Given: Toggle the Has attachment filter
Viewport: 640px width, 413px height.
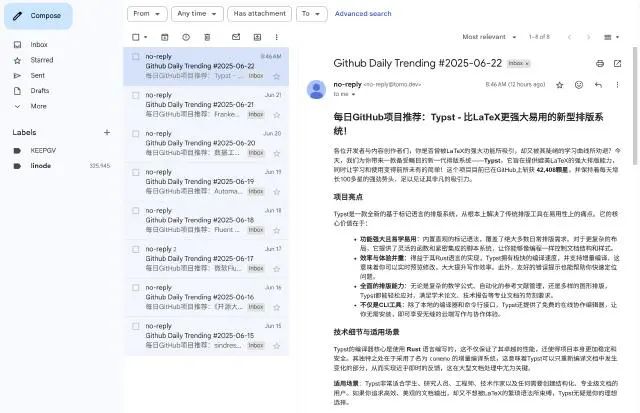Looking at the screenshot, I should (260, 14).
